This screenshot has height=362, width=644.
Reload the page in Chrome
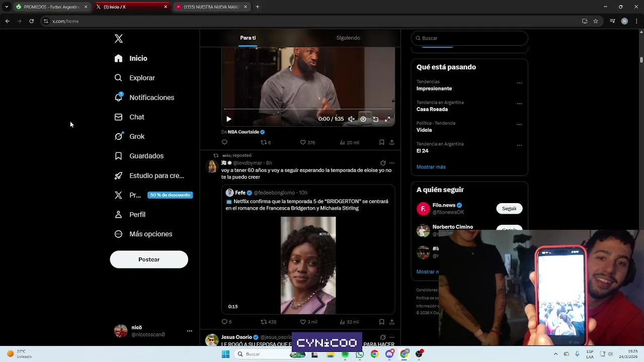tap(31, 21)
